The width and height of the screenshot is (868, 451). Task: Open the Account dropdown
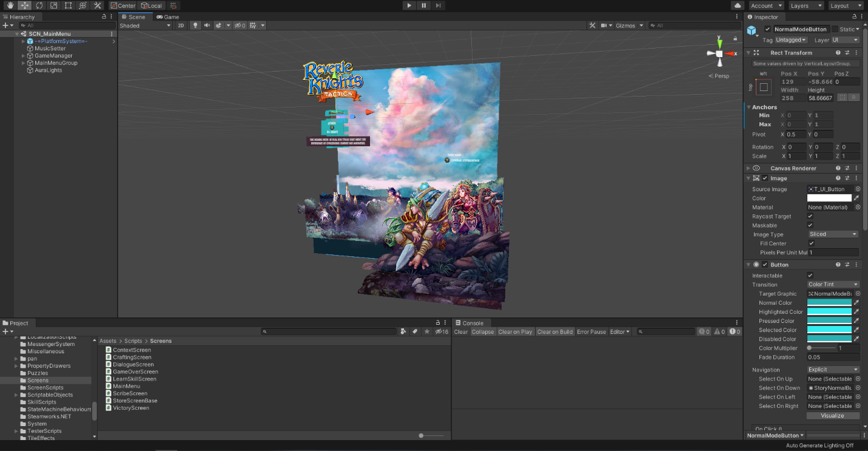point(766,5)
